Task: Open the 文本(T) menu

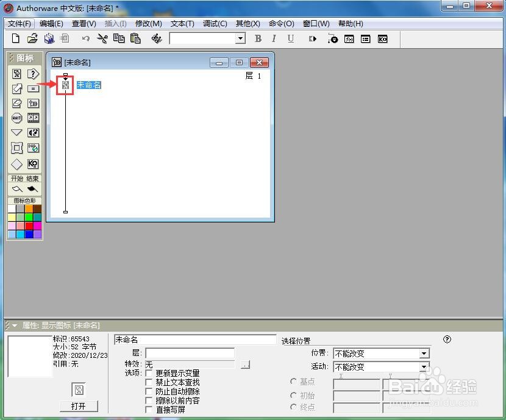Action: tap(182, 24)
